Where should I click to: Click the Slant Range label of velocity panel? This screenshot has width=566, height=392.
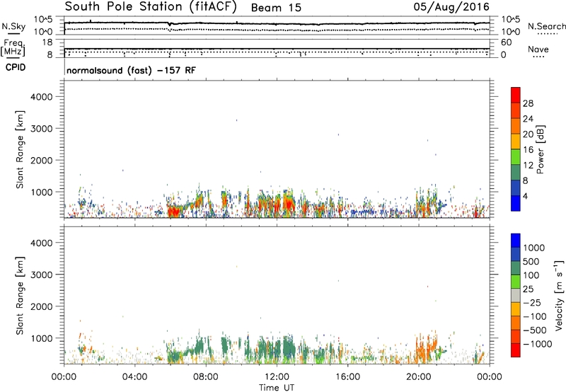20,296
